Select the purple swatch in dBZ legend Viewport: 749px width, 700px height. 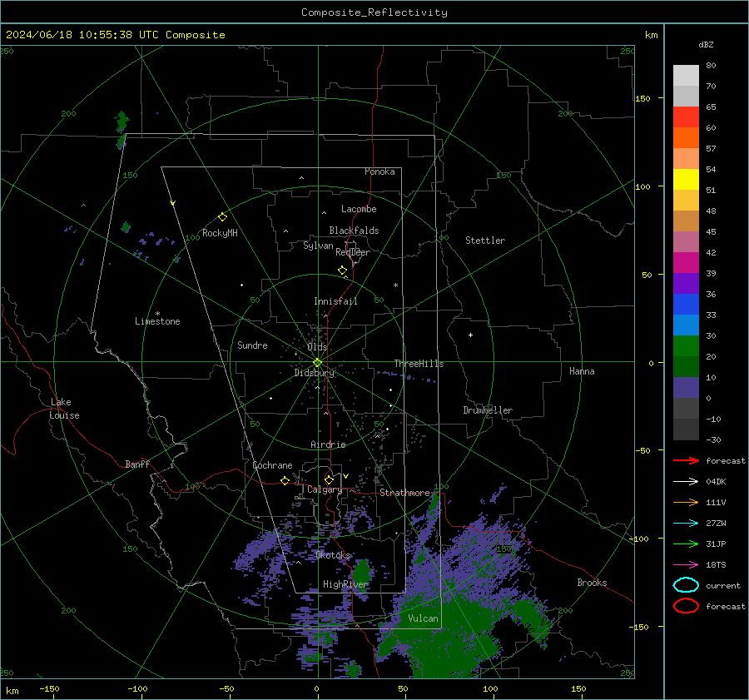[x=686, y=283]
